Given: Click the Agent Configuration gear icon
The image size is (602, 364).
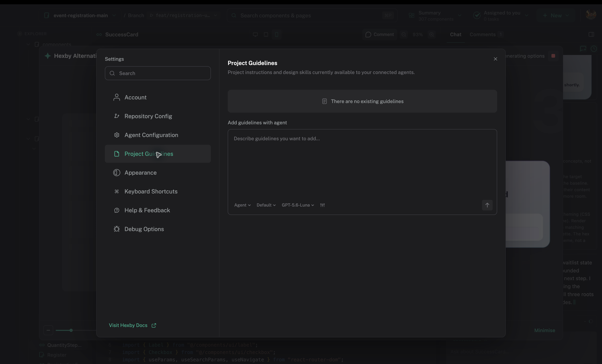Looking at the screenshot, I should coord(117,135).
